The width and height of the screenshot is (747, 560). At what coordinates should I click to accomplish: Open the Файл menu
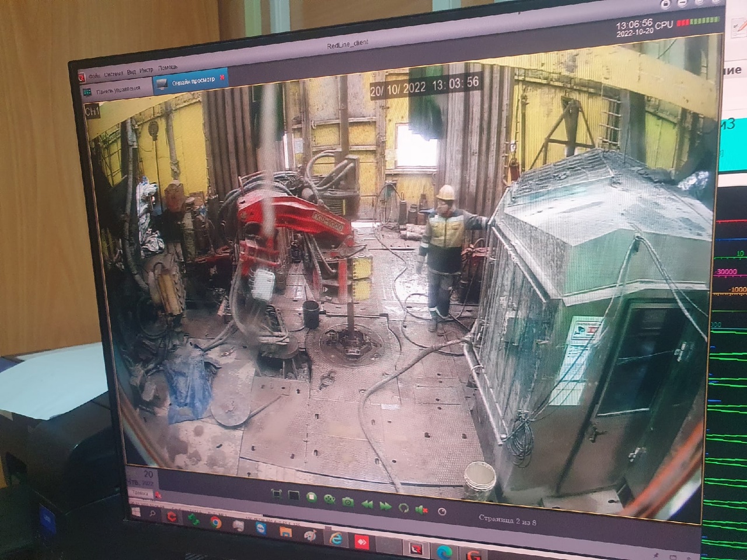[x=95, y=76]
